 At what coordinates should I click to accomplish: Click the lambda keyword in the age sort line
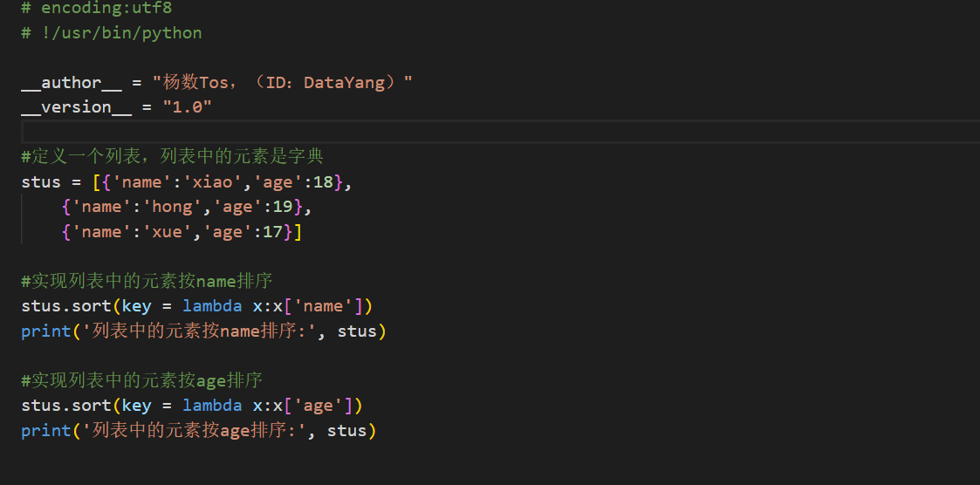pyautogui.click(x=213, y=406)
